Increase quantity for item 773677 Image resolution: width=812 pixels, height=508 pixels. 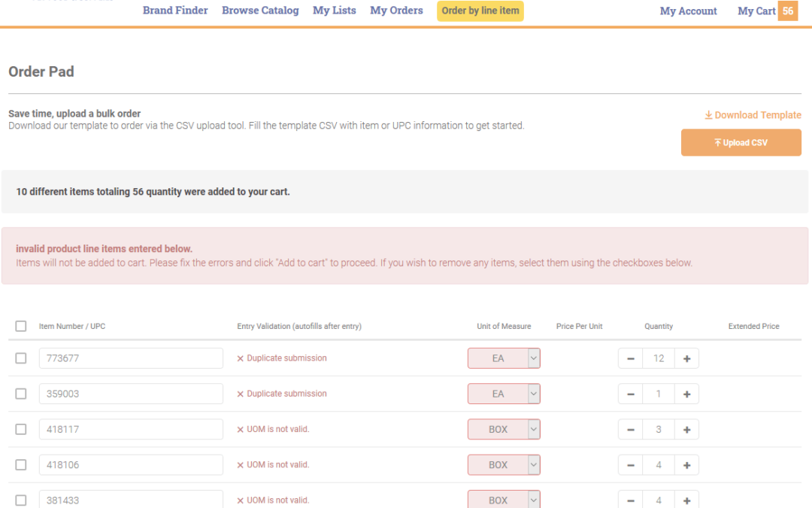coord(686,358)
